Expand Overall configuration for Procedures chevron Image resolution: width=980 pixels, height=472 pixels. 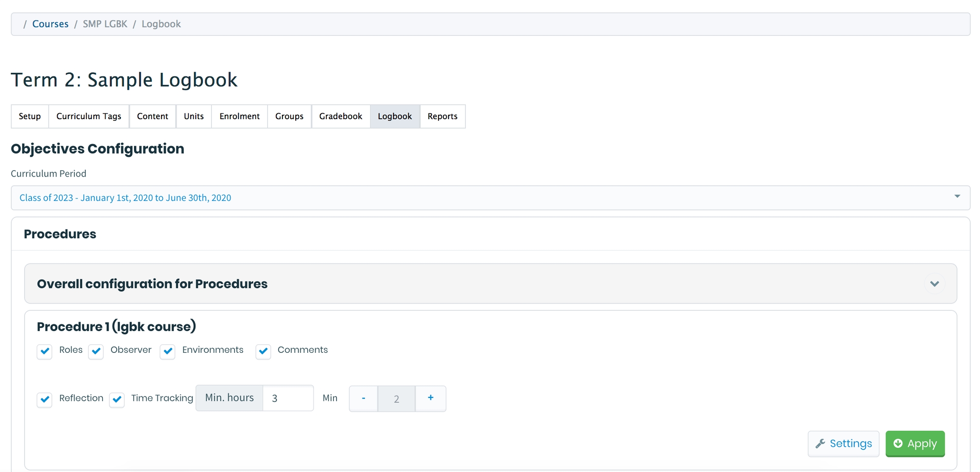click(934, 284)
